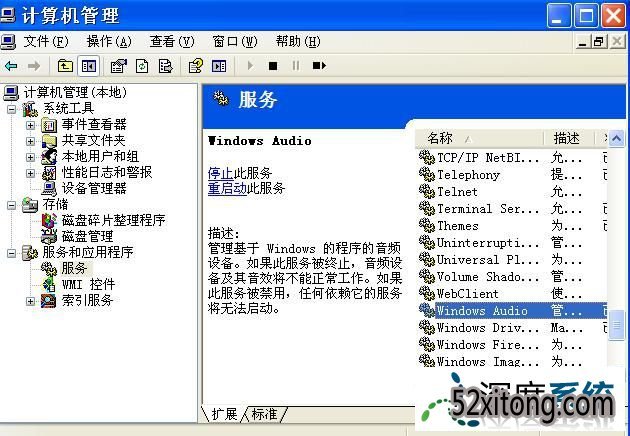Select the Telephony service
Image resolution: width=630 pixels, height=436 pixels.
point(512,175)
